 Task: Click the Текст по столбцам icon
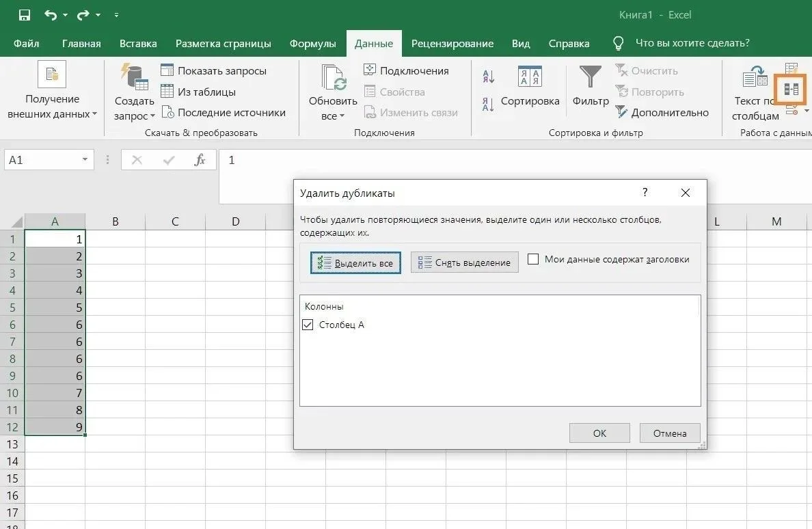pyautogui.click(x=755, y=78)
